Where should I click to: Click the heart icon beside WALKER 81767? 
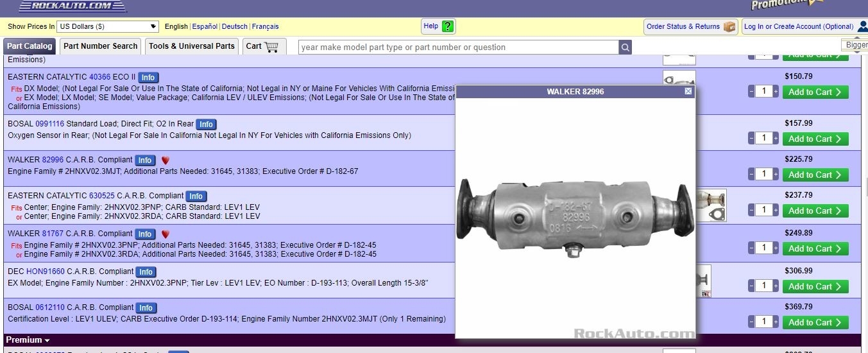(165, 234)
